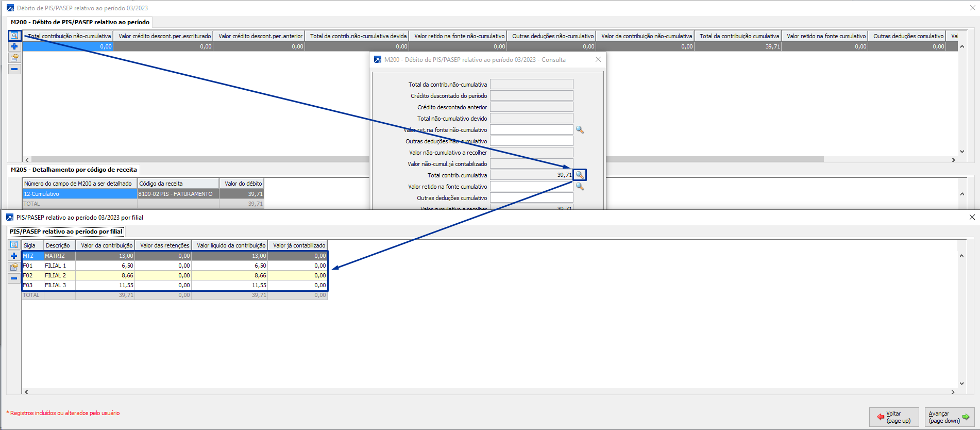980x430 pixels.
Task: Click the M200 grid's right scroll arrow
Action: point(954,160)
